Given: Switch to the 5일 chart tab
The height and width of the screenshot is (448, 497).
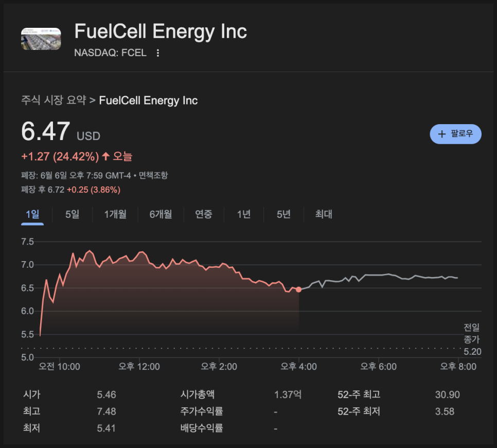Looking at the screenshot, I should [73, 214].
